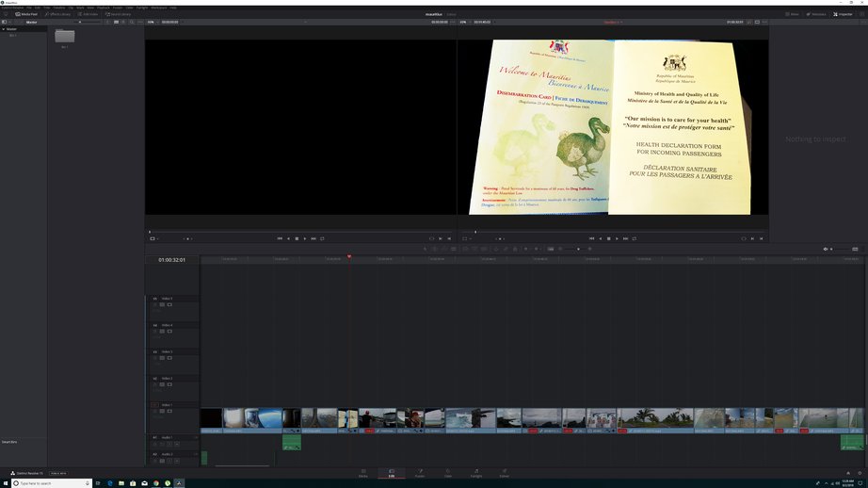This screenshot has width=868, height=488.
Task: Toggle the Sound Library panel button
Action: [118, 14]
